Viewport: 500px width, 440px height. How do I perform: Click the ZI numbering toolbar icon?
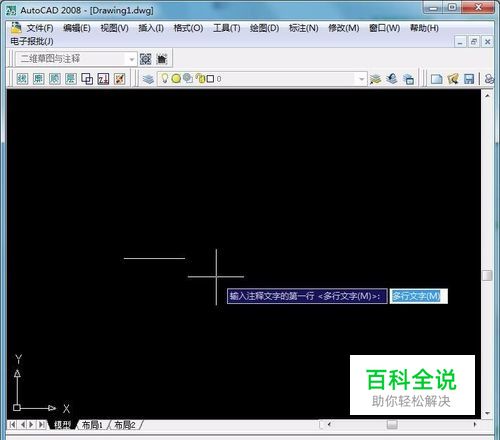103,79
